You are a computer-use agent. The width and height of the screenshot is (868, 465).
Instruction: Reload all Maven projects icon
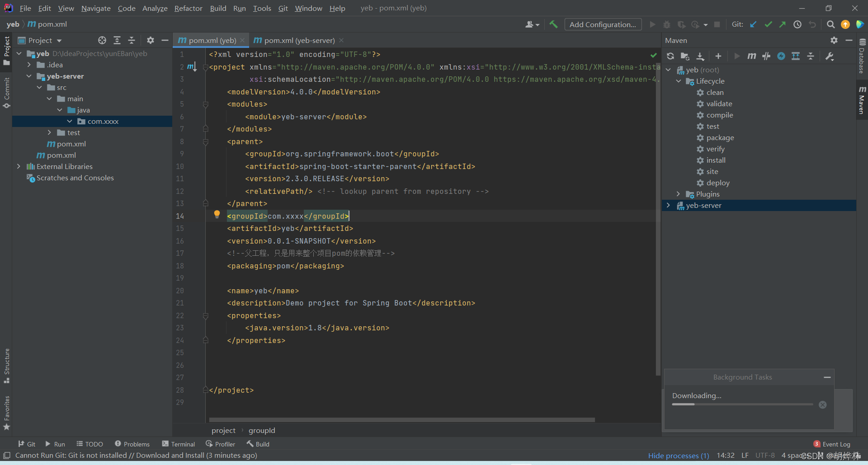(670, 56)
